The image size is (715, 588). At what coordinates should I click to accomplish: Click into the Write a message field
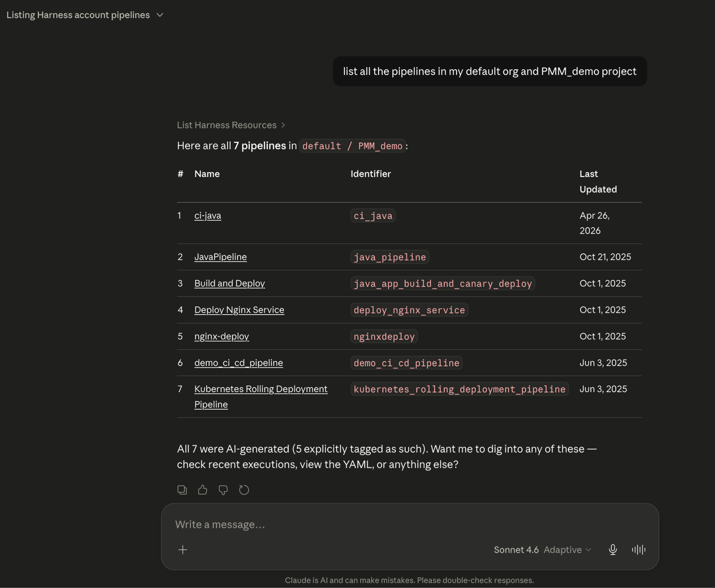click(410, 524)
